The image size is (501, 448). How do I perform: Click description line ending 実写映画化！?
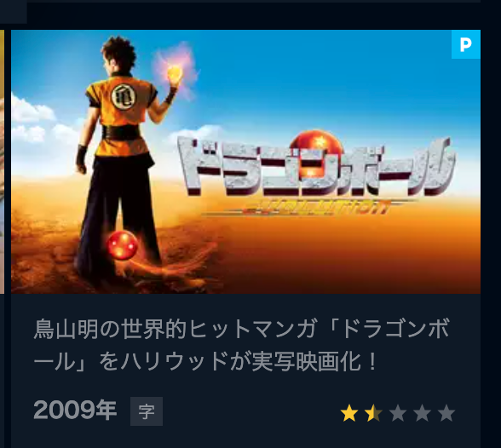click(205, 362)
